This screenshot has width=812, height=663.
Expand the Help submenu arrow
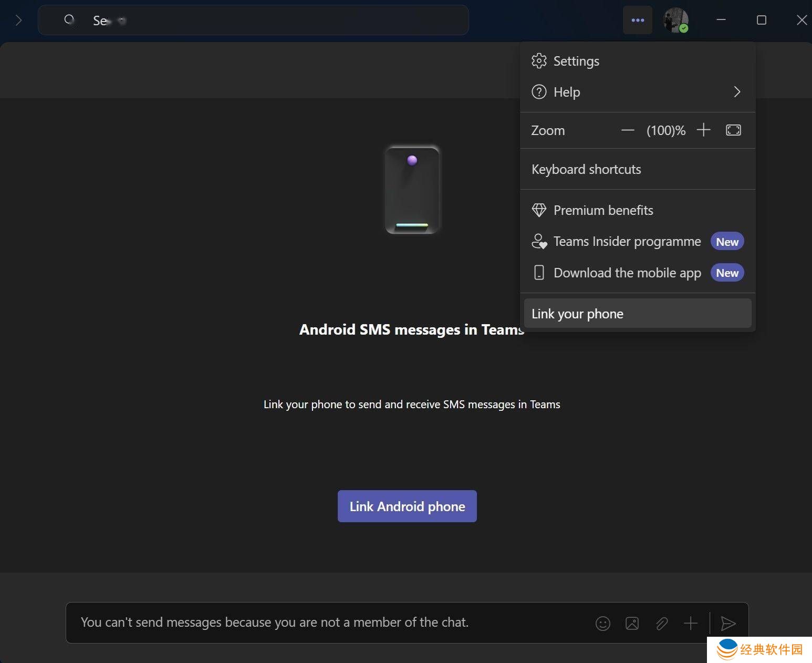(x=737, y=92)
